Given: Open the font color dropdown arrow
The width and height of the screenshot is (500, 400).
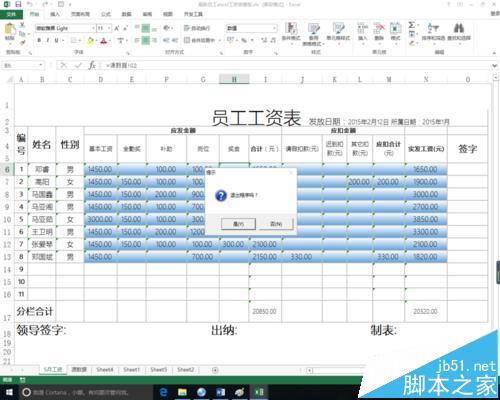Looking at the screenshot, I should pyautogui.click(x=110, y=40).
